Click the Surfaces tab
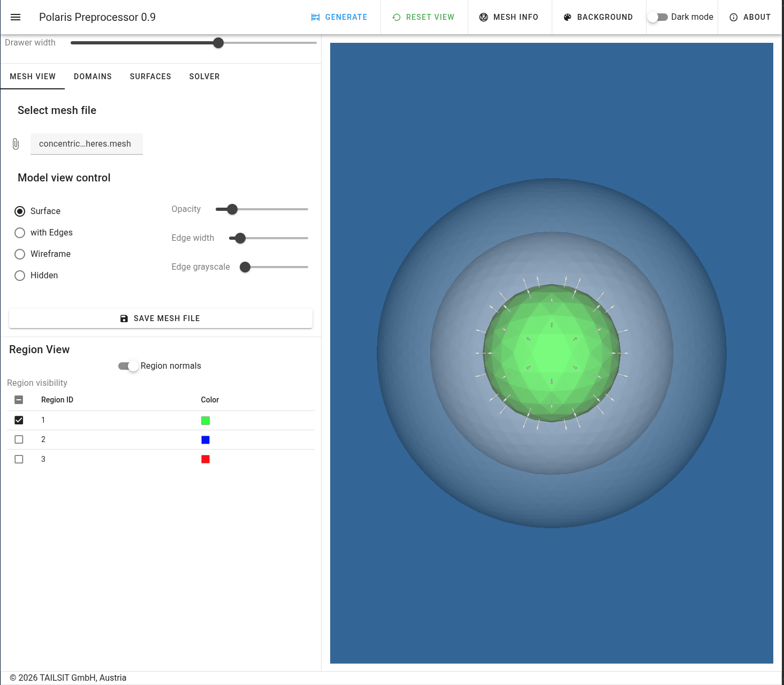Screen dimensions: 784x685 (150, 77)
